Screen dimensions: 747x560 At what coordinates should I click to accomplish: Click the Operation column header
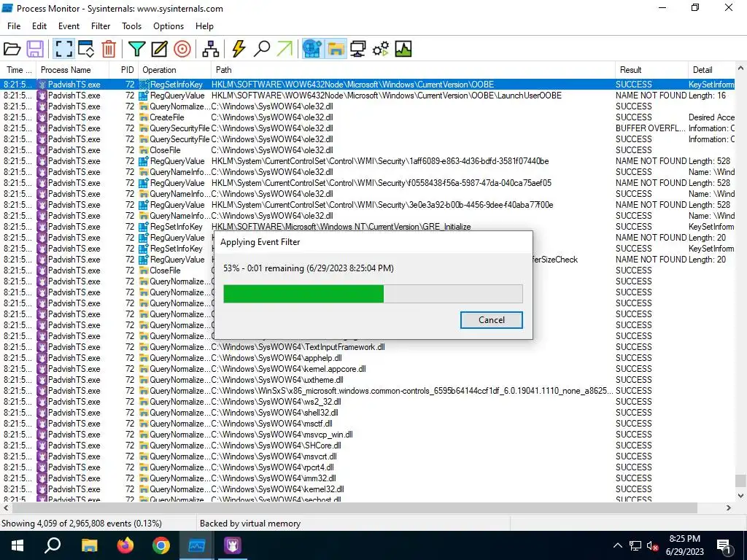click(175, 70)
